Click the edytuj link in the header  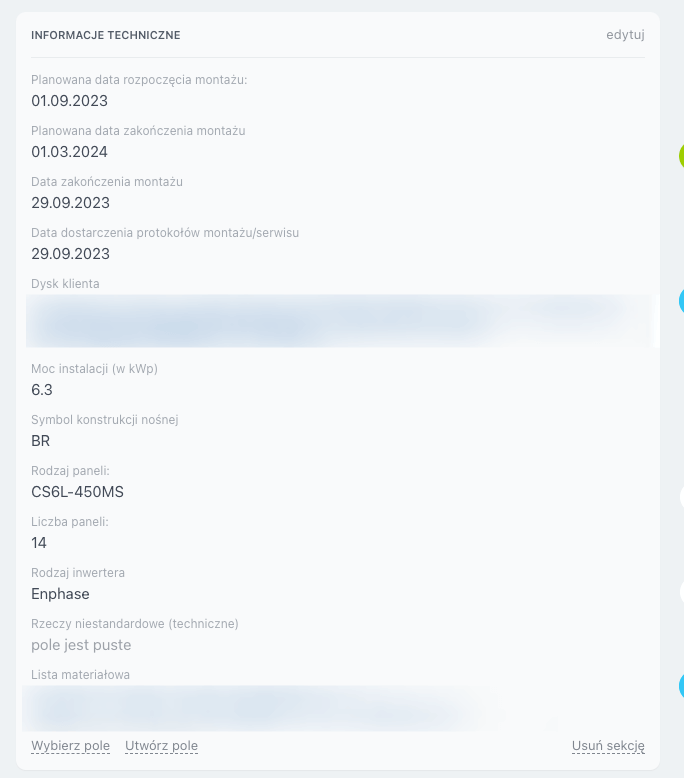(x=625, y=35)
